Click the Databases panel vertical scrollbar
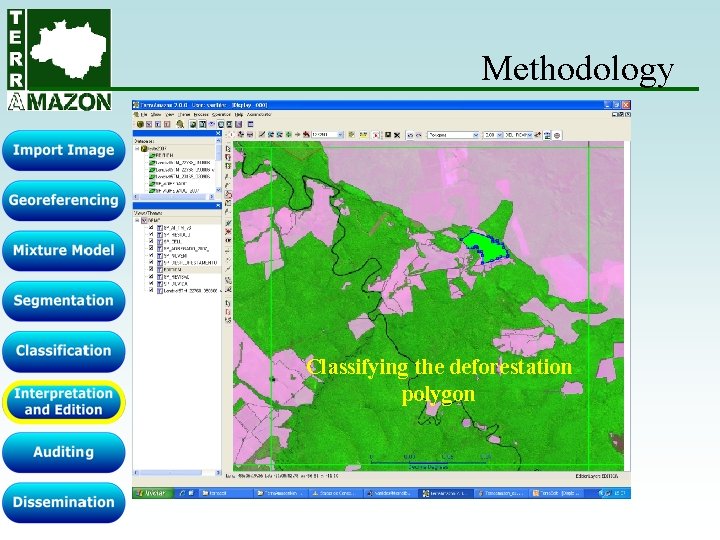Image resolution: width=720 pixels, height=540 pixels. pos(219,165)
